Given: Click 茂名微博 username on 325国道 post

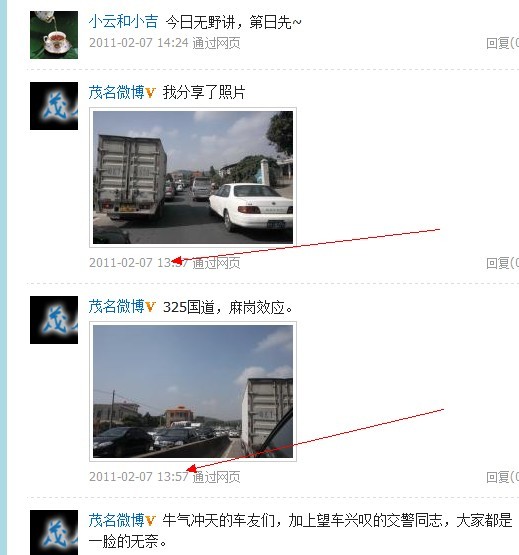Looking at the screenshot, I should (x=116, y=307).
